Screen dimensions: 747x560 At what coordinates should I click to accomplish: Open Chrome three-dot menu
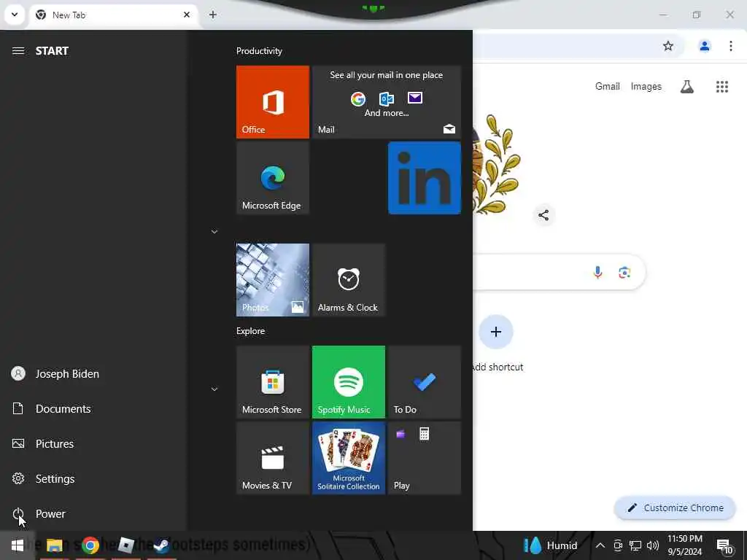[731, 46]
